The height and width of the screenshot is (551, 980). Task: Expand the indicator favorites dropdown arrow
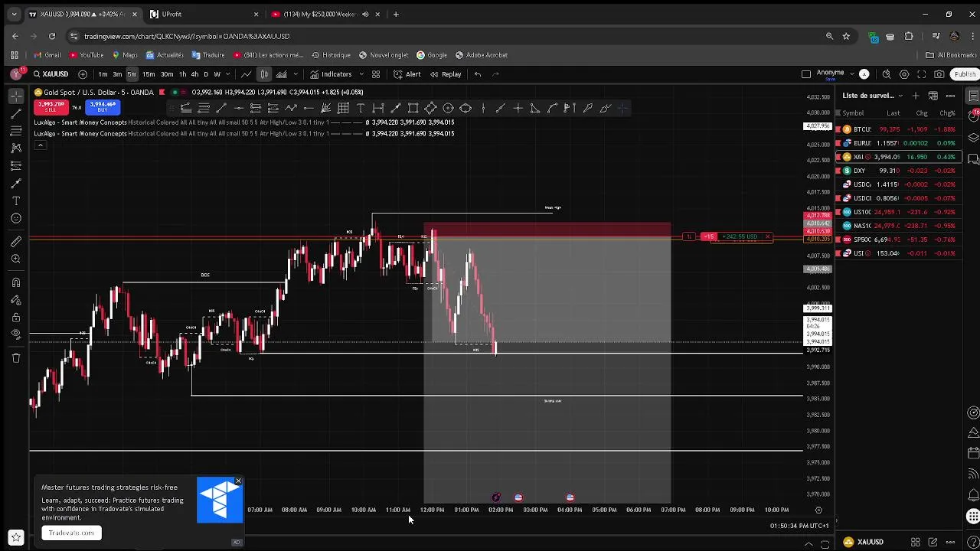click(x=360, y=74)
